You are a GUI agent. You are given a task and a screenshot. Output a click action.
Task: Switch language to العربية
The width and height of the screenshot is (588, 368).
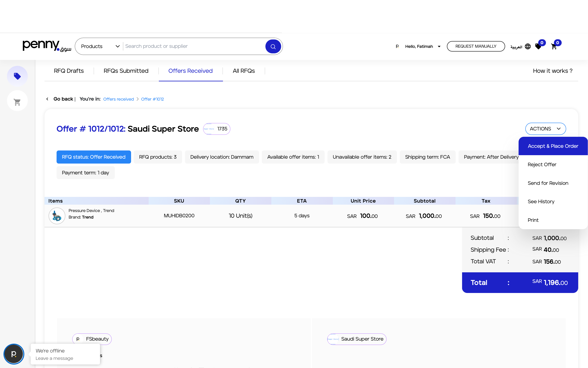pyautogui.click(x=516, y=47)
